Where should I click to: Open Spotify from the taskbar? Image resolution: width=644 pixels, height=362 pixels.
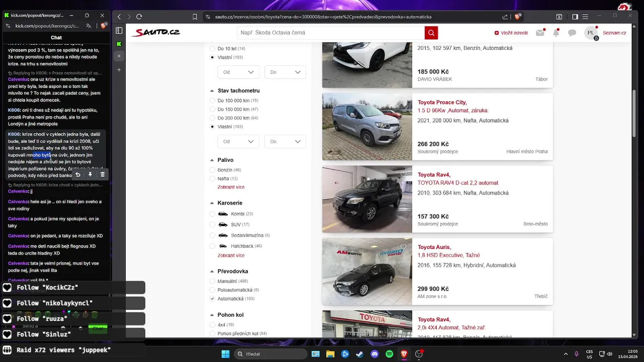click(389, 354)
